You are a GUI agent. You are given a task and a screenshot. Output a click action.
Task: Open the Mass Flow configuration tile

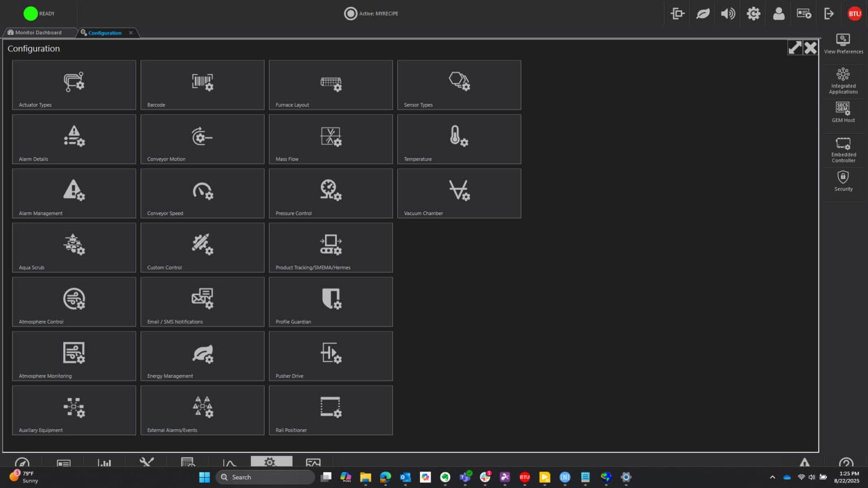[x=331, y=139]
